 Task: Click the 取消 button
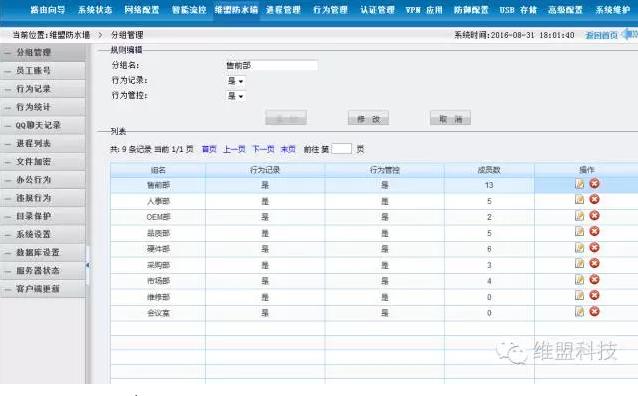(450, 119)
